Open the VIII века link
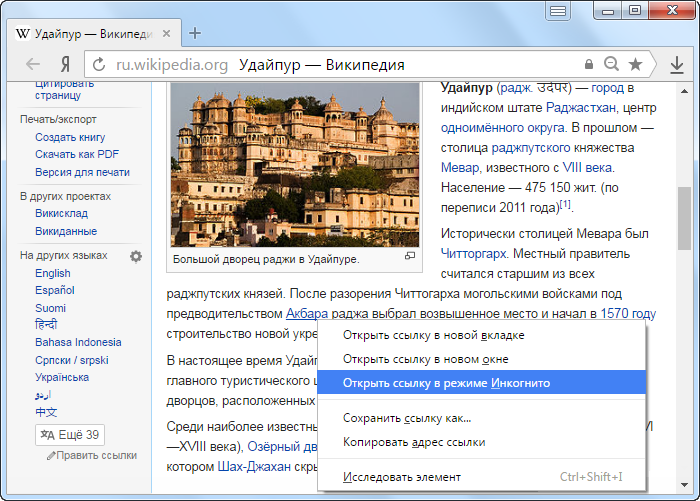 click(587, 168)
